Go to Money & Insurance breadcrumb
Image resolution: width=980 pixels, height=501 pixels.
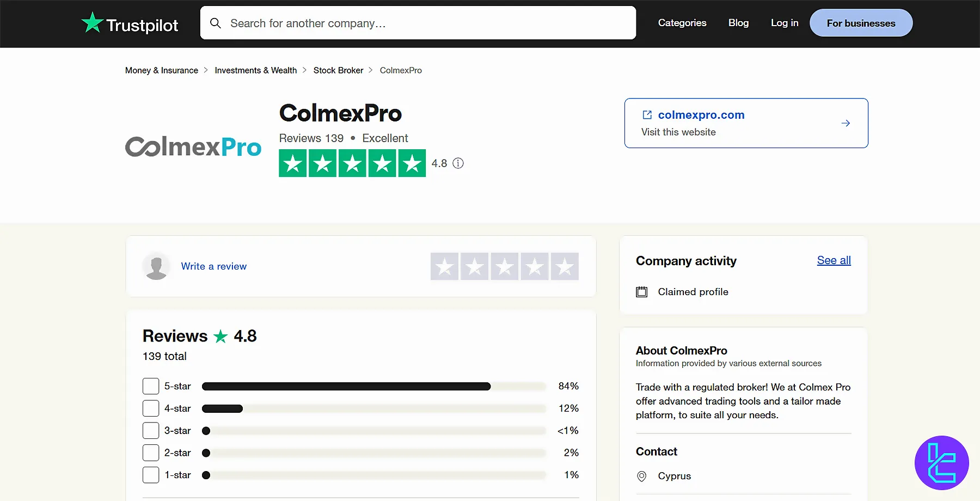click(162, 70)
